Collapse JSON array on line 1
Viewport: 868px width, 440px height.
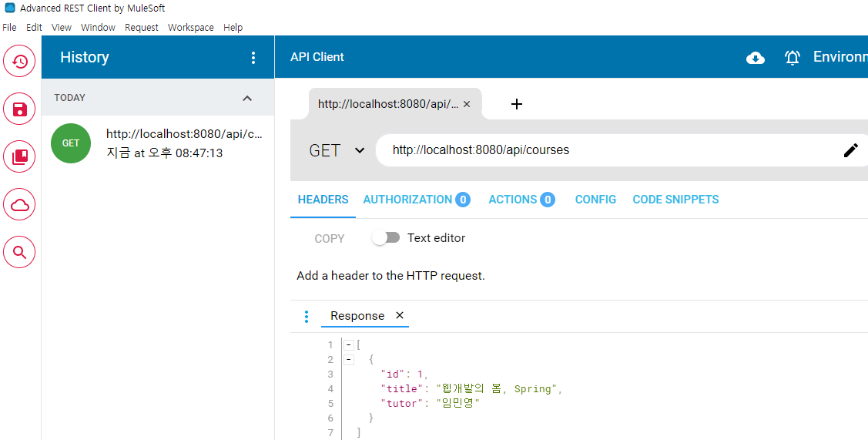(x=349, y=345)
